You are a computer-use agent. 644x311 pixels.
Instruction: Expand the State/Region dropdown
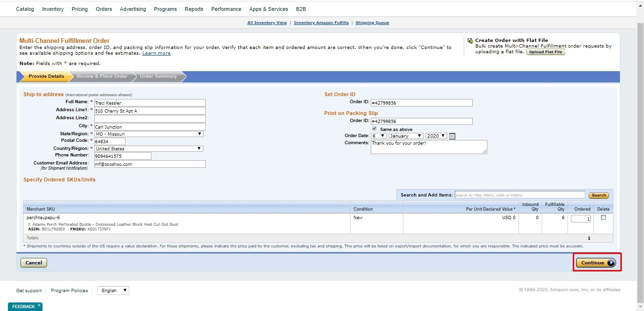coord(149,134)
